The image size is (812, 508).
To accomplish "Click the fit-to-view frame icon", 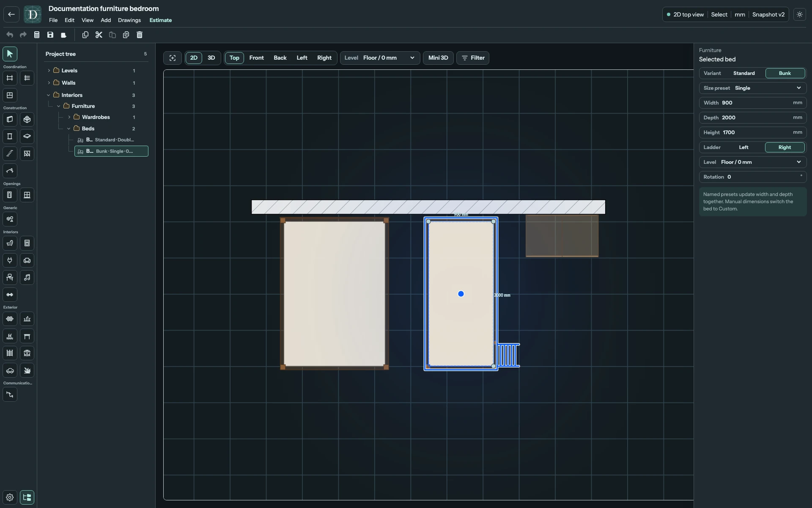I will (173, 58).
